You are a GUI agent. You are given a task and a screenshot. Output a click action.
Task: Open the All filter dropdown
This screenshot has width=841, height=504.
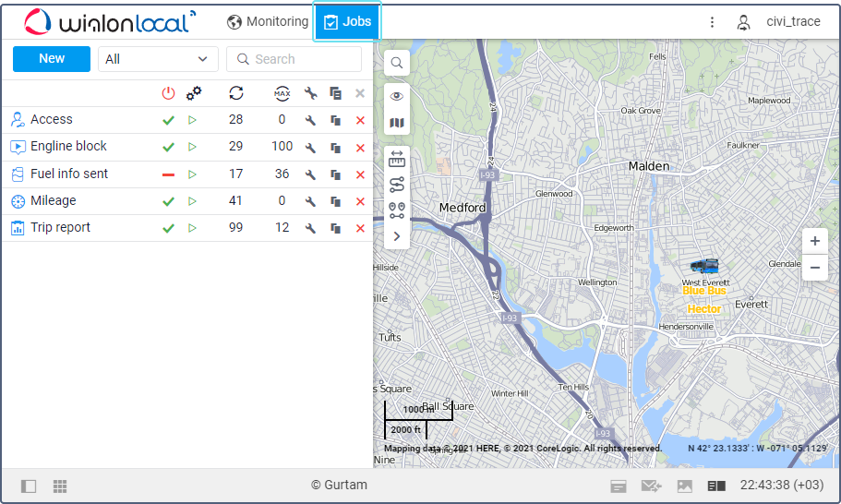pos(158,59)
